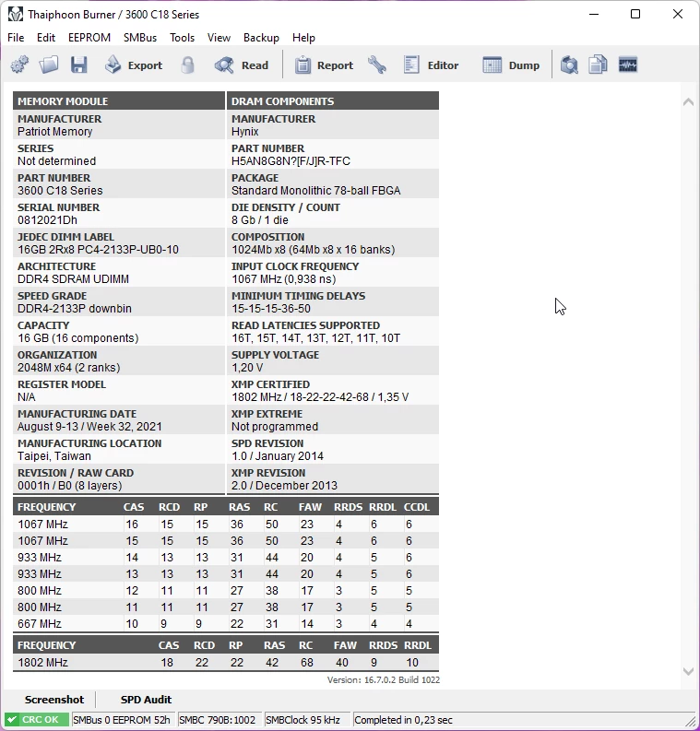Open the SMBus menu
The image size is (700, 731).
click(x=140, y=38)
